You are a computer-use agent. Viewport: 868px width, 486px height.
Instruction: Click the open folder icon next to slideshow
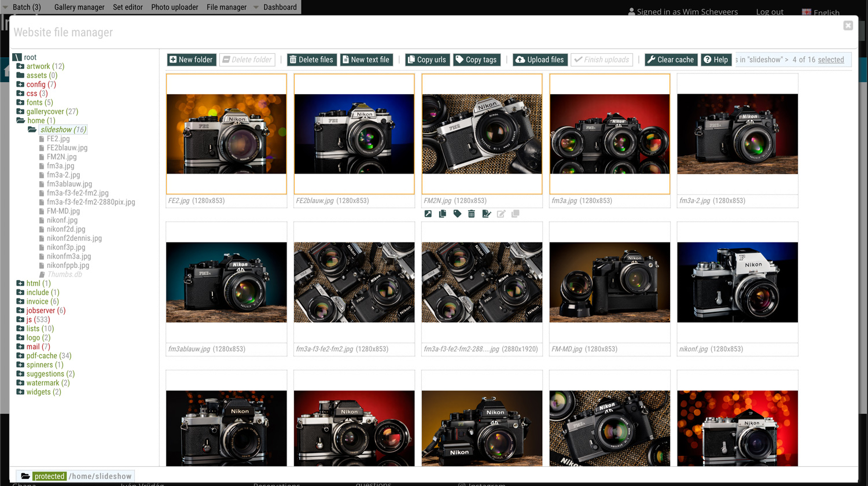click(x=32, y=130)
